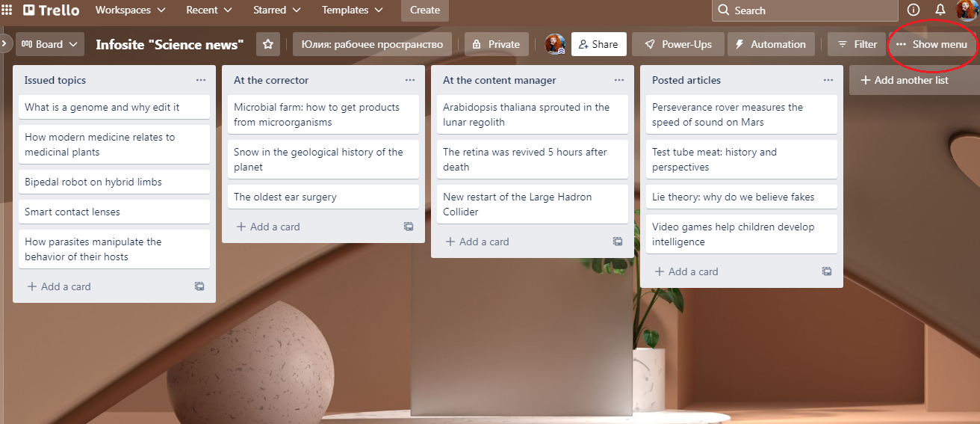Viewport: 980px width, 424px height.
Task: Add a card to At the content manager
Action: click(521, 242)
